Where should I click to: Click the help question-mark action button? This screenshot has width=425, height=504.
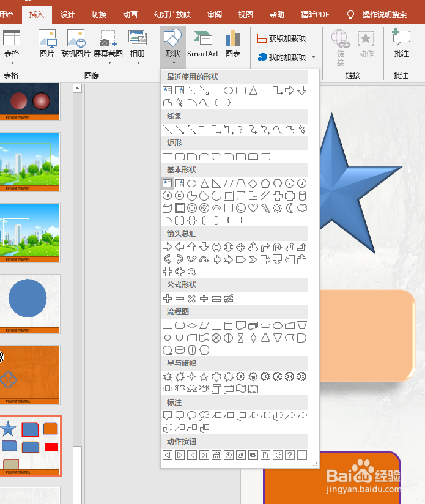[290, 455]
